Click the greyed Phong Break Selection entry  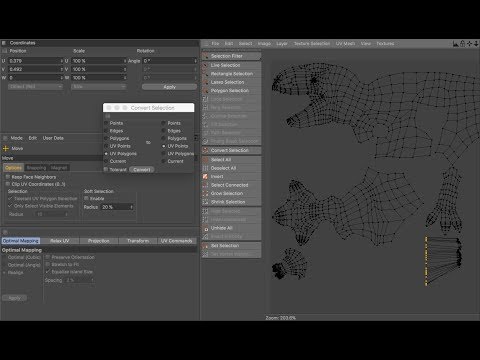click(x=231, y=141)
